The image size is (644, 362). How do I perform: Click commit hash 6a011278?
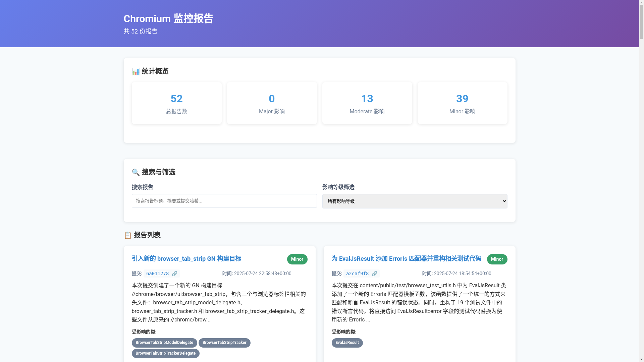(157, 274)
